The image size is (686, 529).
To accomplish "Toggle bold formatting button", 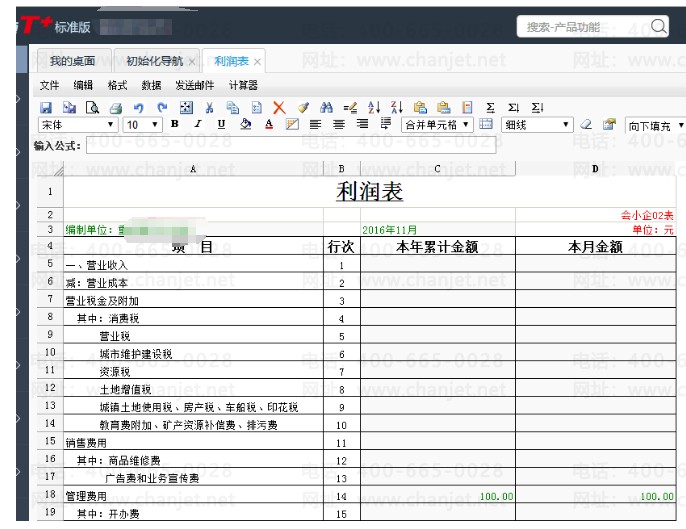I will point(175,125).
